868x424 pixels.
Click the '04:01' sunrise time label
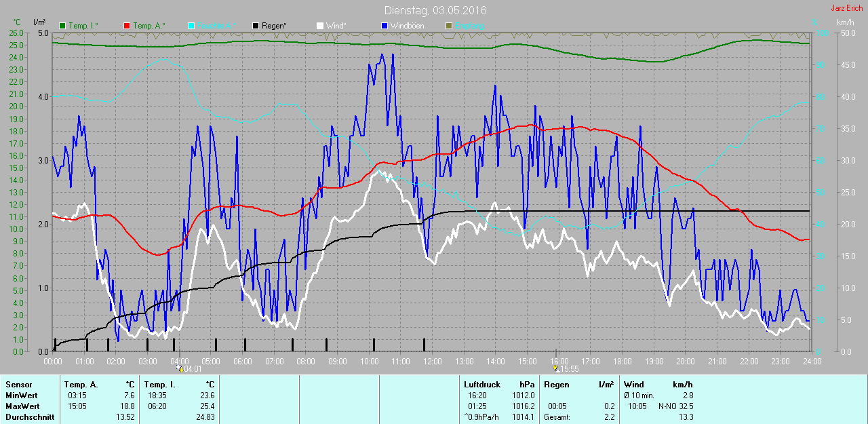pos(193,369)
